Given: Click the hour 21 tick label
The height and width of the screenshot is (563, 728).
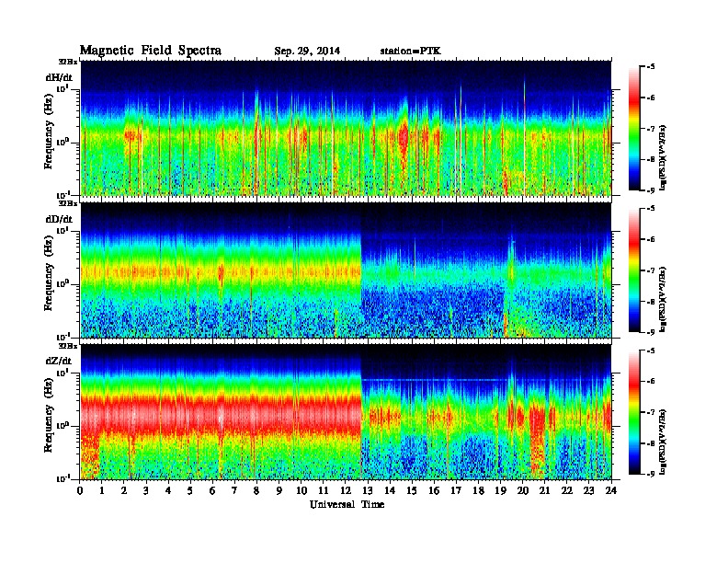Looking at the screenshot, I should click(544, 490).
